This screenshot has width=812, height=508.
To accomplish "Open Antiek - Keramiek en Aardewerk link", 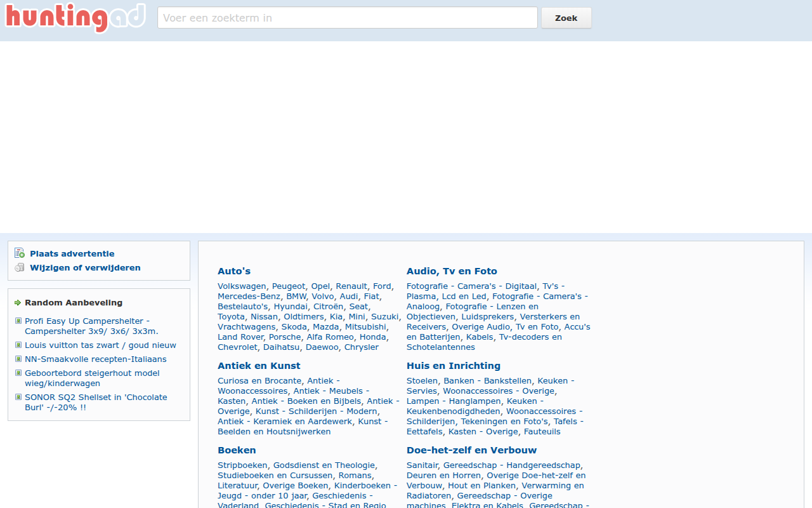I will tap(285, 422).
